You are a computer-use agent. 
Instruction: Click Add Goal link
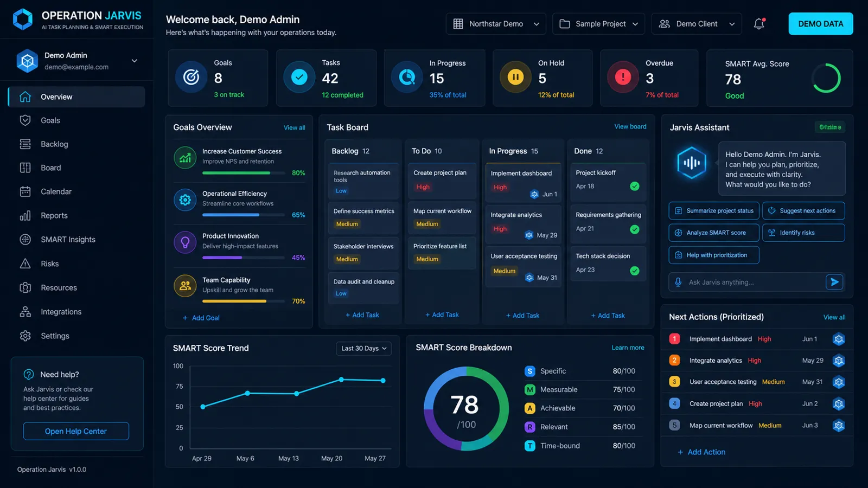coord(201,318)
